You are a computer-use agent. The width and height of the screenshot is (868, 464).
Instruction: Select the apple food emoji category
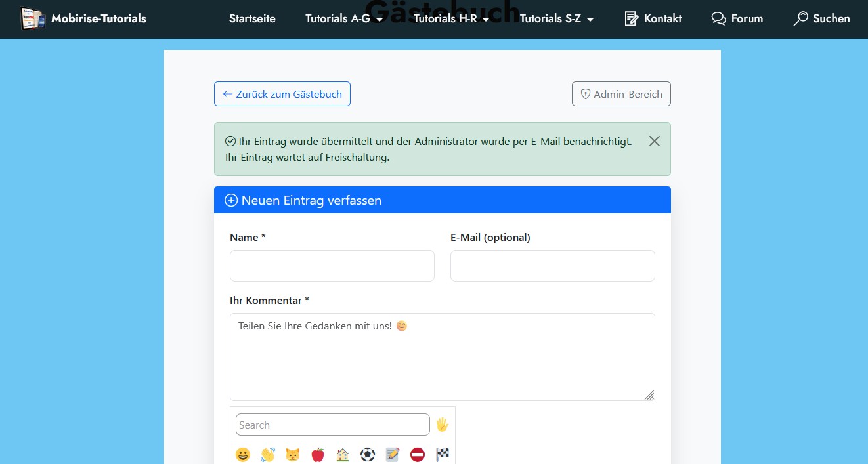[x=318, y=454]
